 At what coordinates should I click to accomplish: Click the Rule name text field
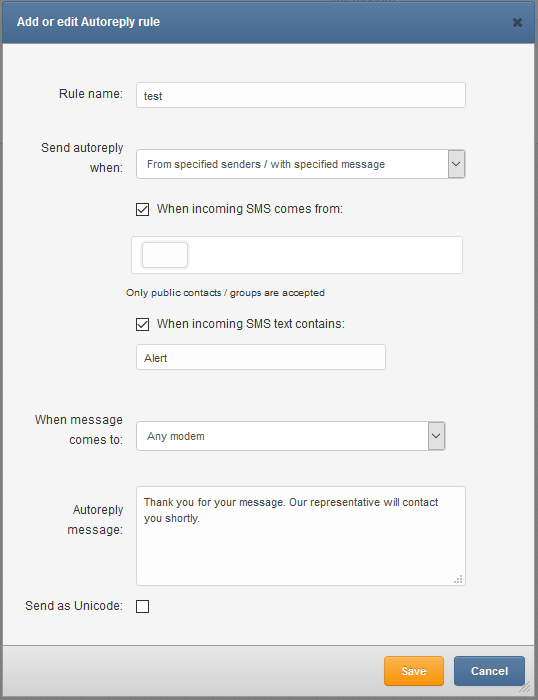click(x=300, y=95)
